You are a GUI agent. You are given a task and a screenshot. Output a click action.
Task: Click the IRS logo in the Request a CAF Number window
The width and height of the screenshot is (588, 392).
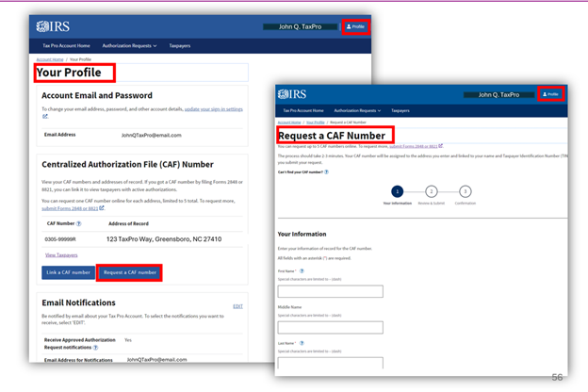coord(292,94)
